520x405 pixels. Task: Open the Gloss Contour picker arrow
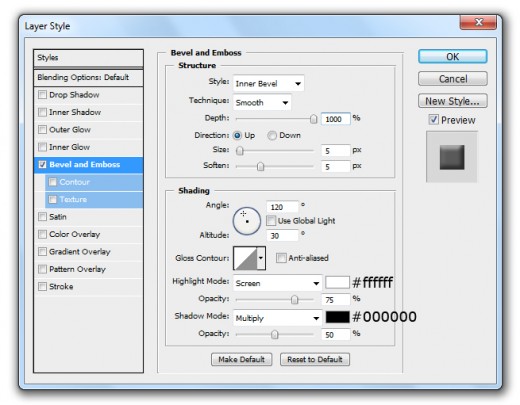click(x=261, y=258)
